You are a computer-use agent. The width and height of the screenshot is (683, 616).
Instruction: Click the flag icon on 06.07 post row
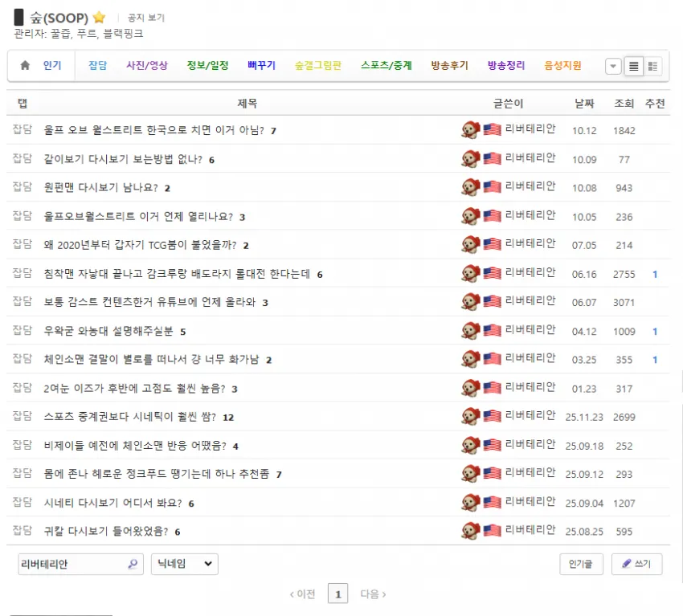coord(493,302)
